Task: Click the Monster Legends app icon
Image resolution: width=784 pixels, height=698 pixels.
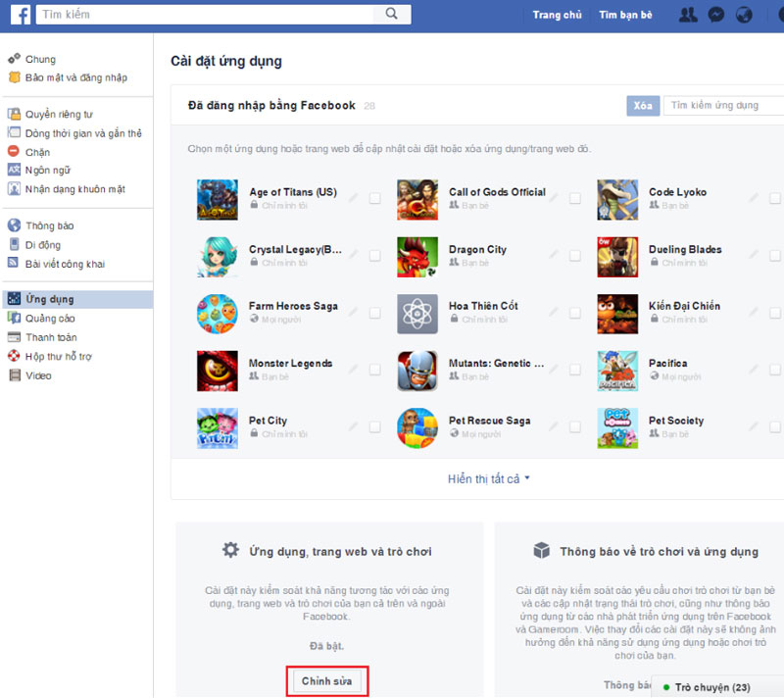Action: coord(218,371)
